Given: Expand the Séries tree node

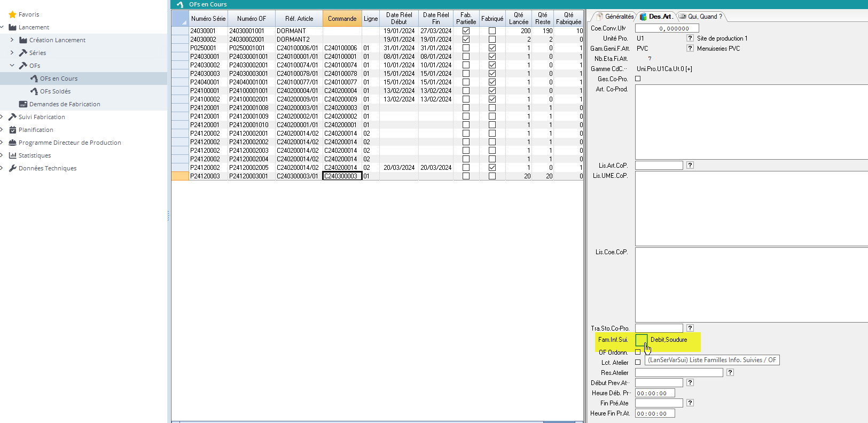Looking at the screenshot, I should click(12, 53).
